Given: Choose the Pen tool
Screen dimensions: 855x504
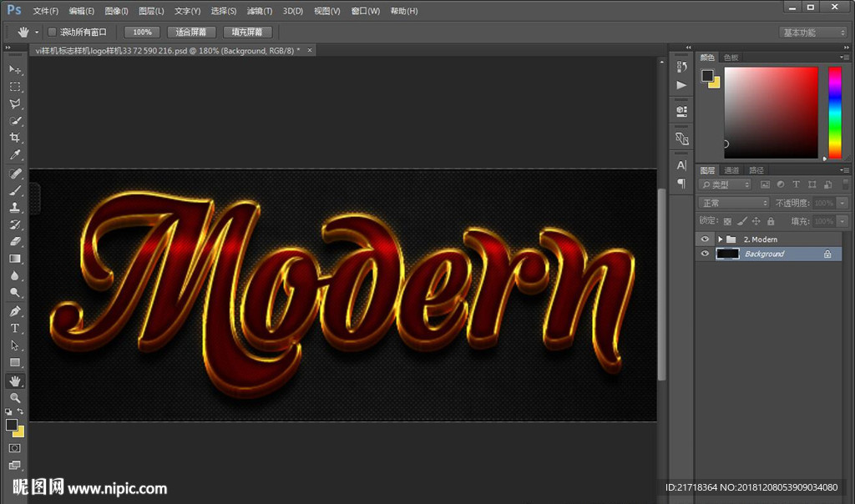Looking at the screenshot, I should click(15, 311).
